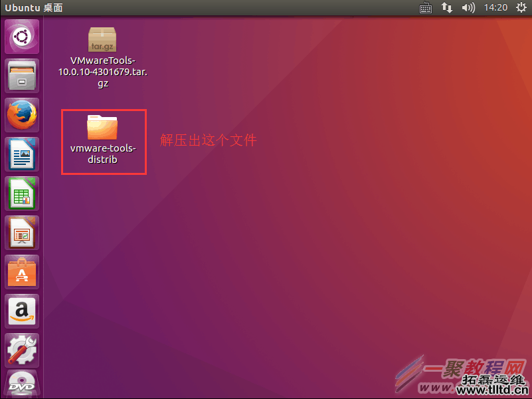The height and width of the screenshot is (399, 532).
Task: Click the highlighted extracted folder
Action: [103, 140]
